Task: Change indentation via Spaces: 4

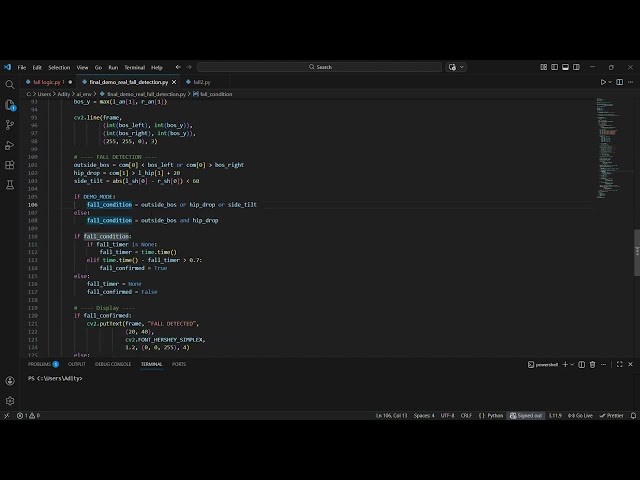Action: pos(424,416)
